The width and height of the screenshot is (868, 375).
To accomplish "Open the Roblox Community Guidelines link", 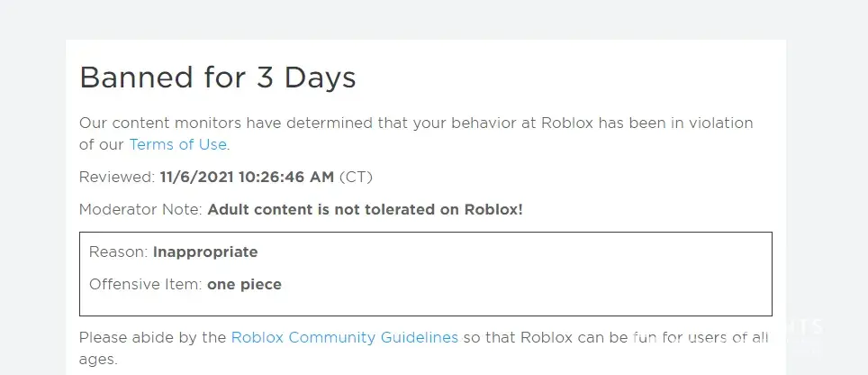I will click(344, 337).
